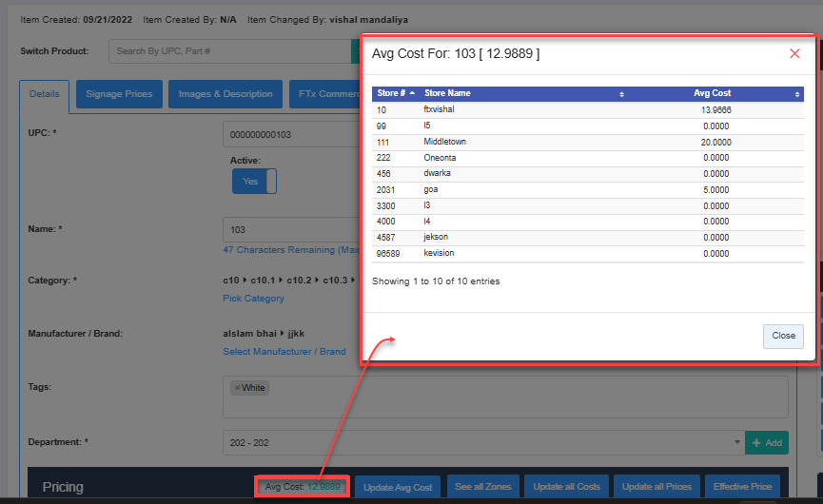Open the Department 202 dropdown
This screenshot has width=823, height=504.
[482, 443]
